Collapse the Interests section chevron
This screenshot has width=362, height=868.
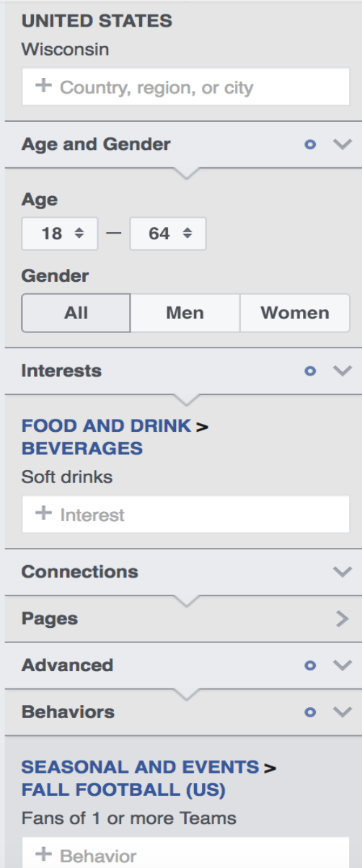[x=342, y=371]
